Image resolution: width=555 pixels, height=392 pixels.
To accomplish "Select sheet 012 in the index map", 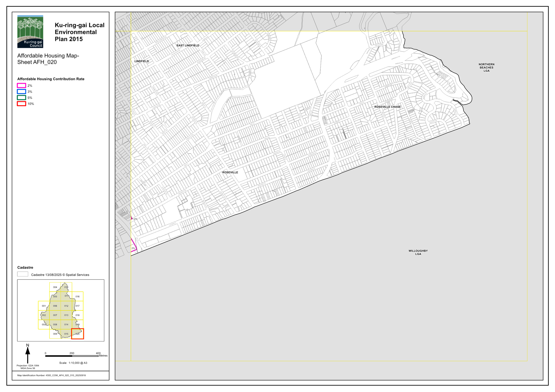I will click(66, 306).
